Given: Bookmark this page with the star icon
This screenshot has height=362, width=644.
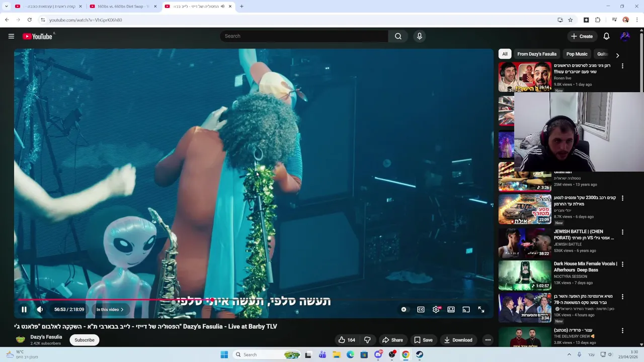Looking at the screenshot, I should (x=570, y=20).
